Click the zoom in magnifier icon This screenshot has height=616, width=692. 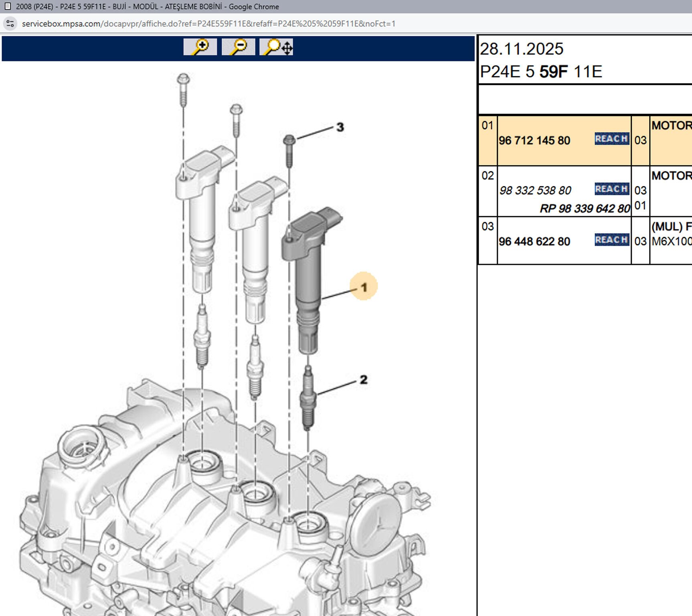pyautogui.click(x=200, y=47)
